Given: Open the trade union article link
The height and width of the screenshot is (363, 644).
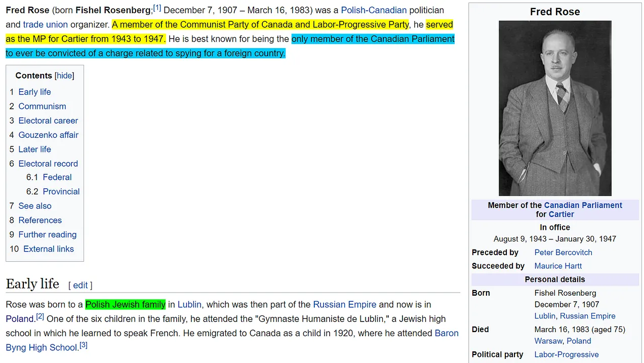Looking at the screenshot, I should click(45, 24).
